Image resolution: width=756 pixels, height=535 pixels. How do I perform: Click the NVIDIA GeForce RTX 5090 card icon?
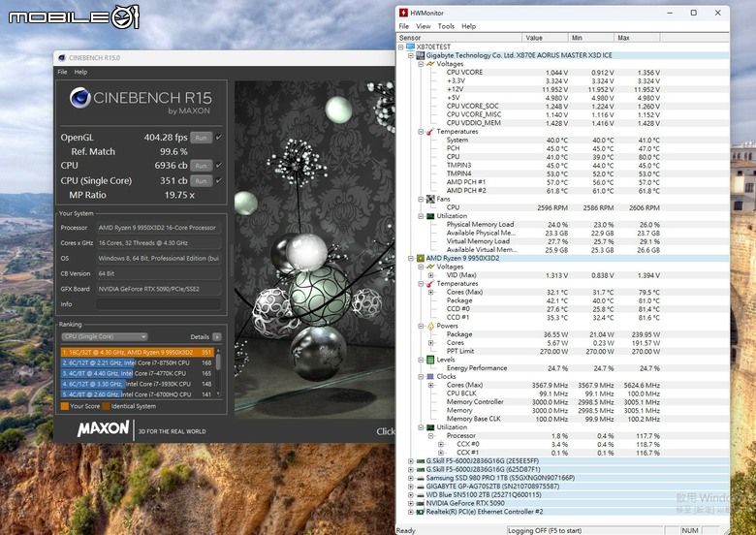(x=421, y=503)
